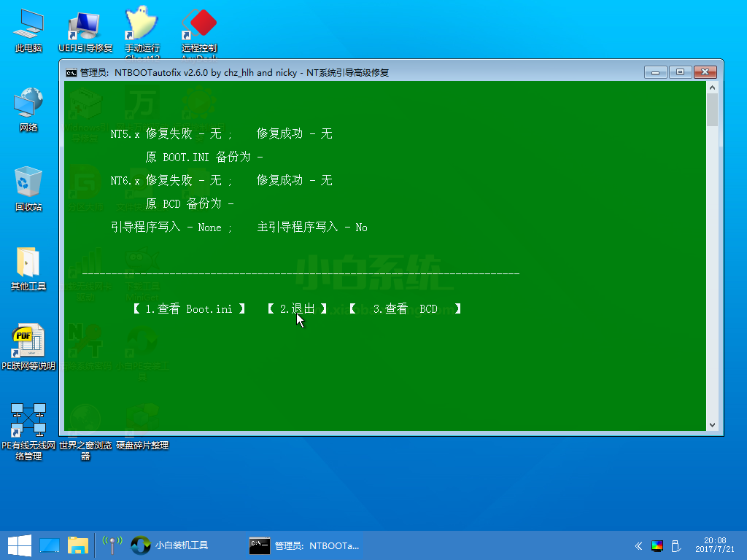This screenshot has height=560, width=747.
Task: Select option 1.查看 Boot.ini
Action: (188, 309)
